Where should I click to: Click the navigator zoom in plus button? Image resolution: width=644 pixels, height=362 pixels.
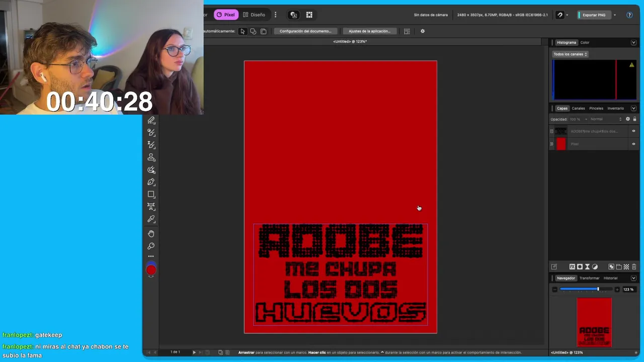click(617, 290)
